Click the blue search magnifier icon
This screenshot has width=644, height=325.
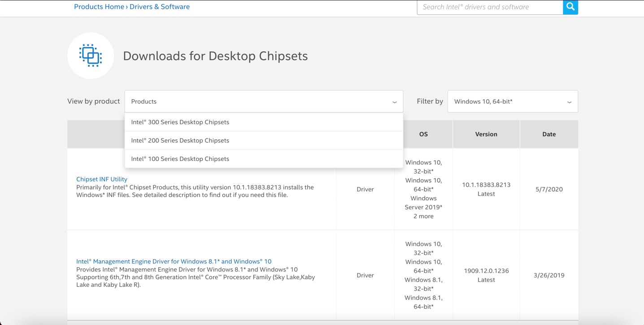[570, 7]
